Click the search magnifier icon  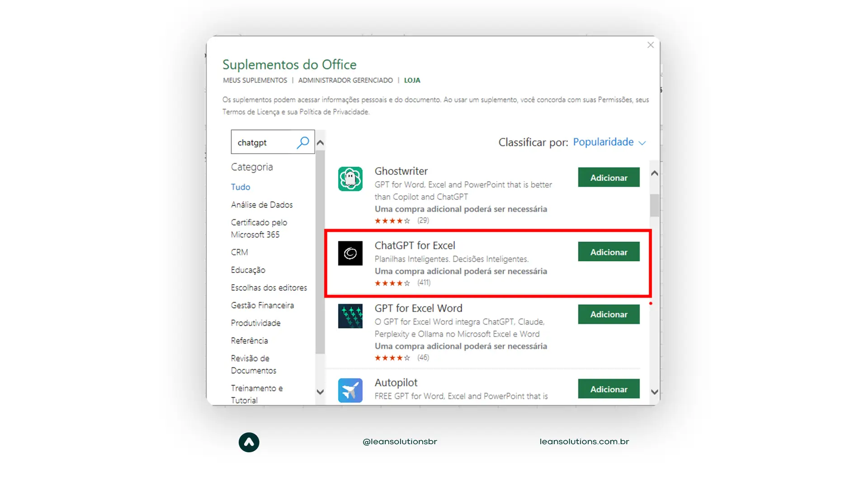click(x=302, y=142)
